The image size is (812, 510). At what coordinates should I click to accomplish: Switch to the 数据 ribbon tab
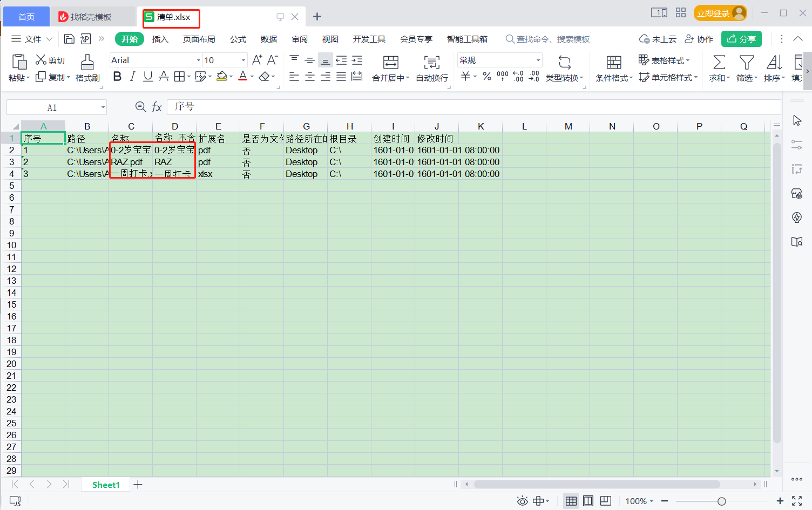coord(268,38)
